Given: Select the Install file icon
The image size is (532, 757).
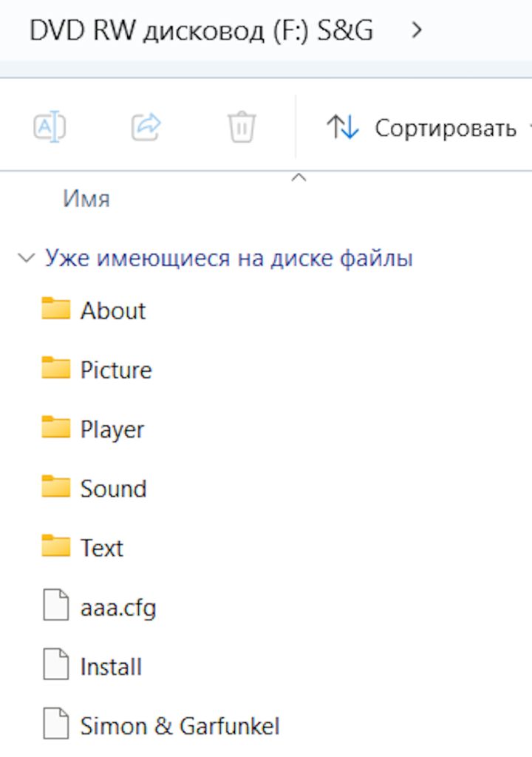Looking at the screenshot, I should tap(56, 664).
